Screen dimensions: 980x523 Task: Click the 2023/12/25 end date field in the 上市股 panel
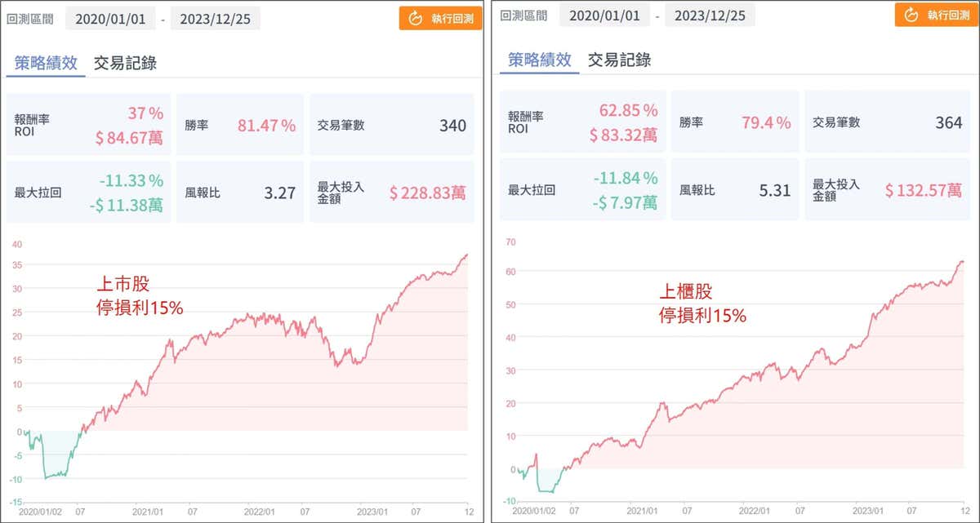tap(216, 18)
